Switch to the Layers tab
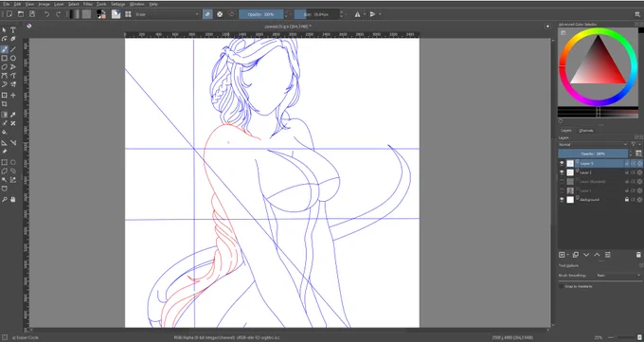 [566, 131]
